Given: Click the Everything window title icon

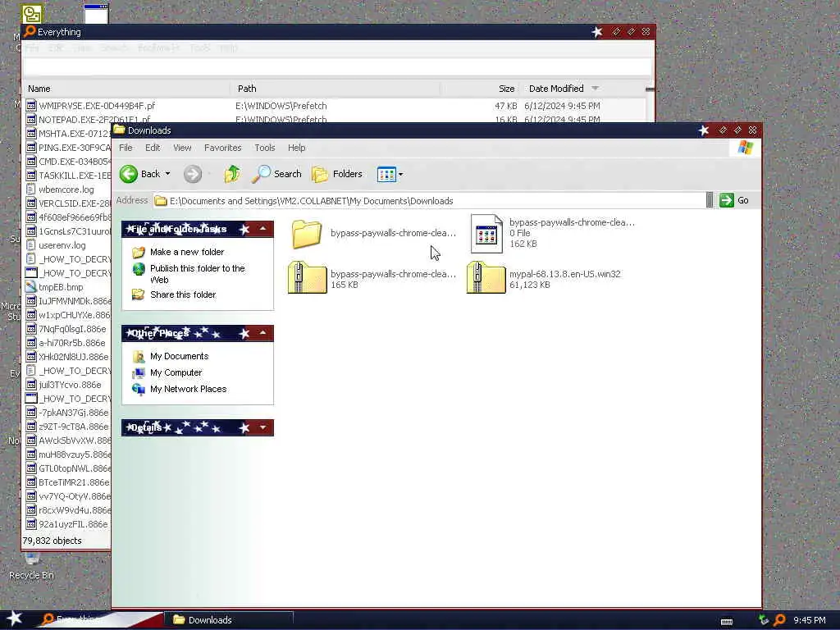Looking at the screenshot, I should [x=30, y=32].
